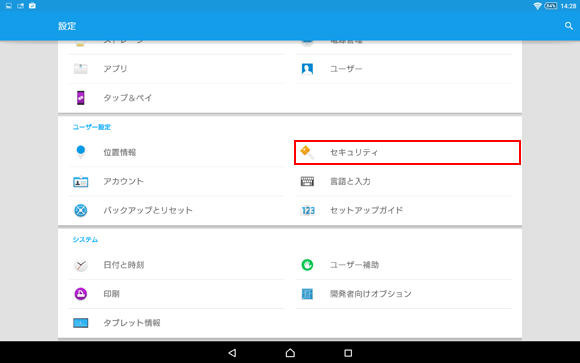Open the タップ&ペイ settings entry
Viewport: 580px width, 363px height.
tap(177, 98)
